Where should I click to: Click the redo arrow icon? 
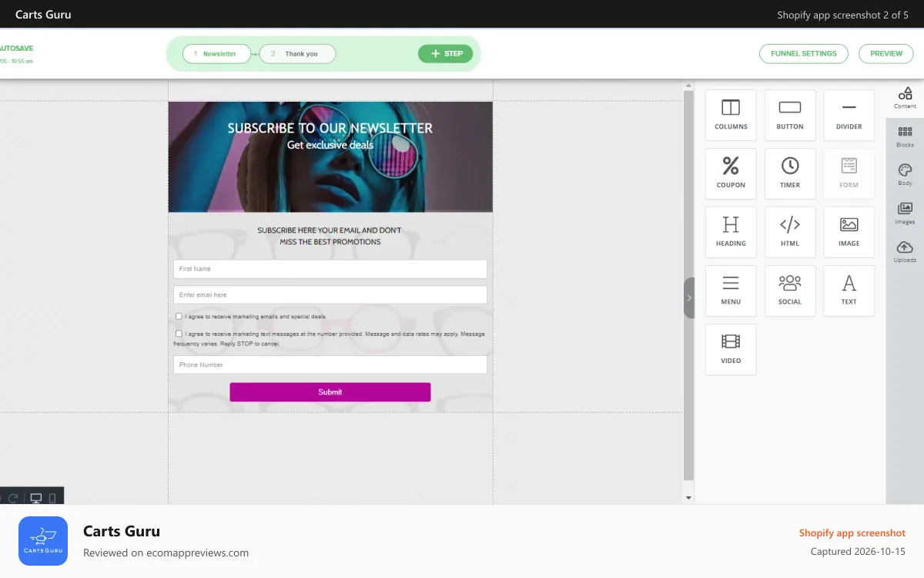[x=13, y=499]
